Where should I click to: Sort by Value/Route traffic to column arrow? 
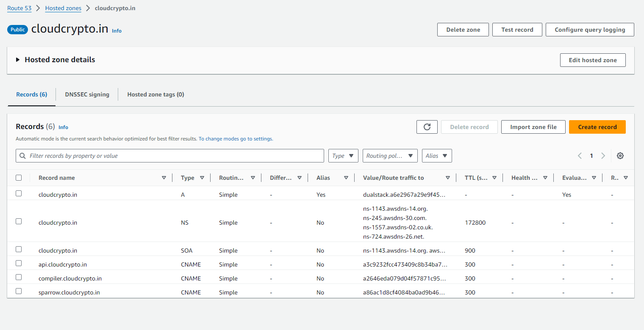click(448, 178)
